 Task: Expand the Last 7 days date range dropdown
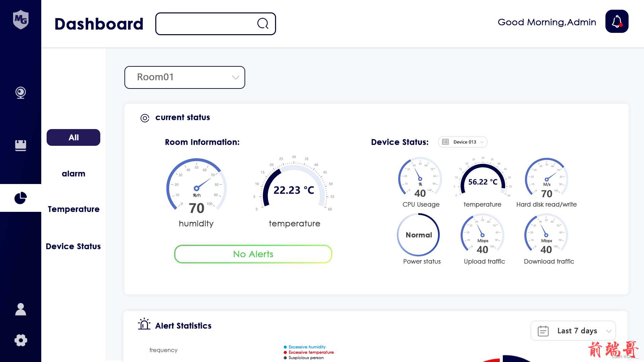pos(574,330)
